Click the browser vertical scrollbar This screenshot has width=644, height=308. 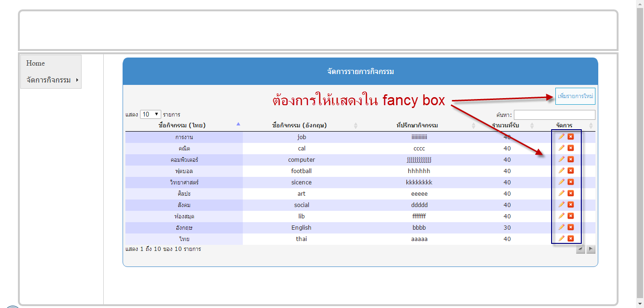click(x=640, y=154)
